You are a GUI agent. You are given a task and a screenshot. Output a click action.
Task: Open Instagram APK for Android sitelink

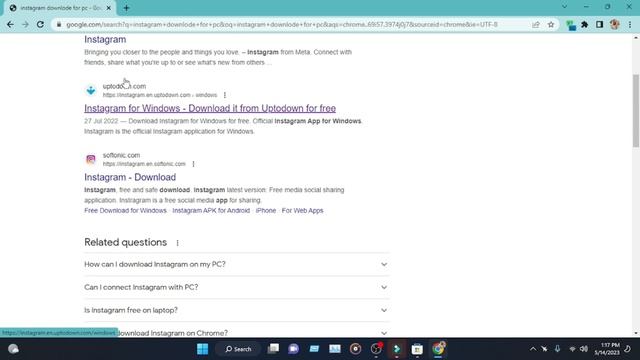[211, 211]
